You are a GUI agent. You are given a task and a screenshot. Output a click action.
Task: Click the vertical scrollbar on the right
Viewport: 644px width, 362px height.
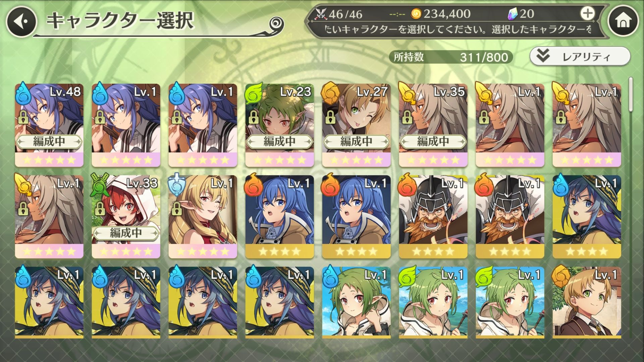pyautogui.click(x=631, y=95)
